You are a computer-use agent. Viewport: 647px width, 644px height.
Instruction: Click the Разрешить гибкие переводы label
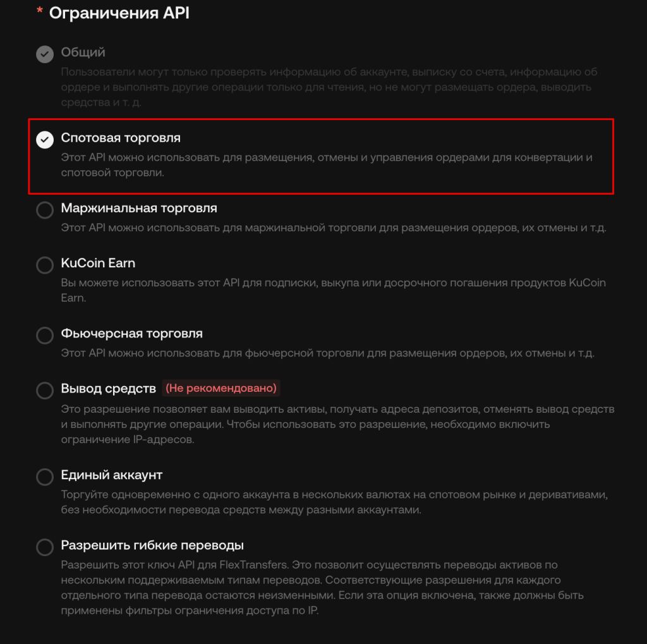(x=152, y=545)
